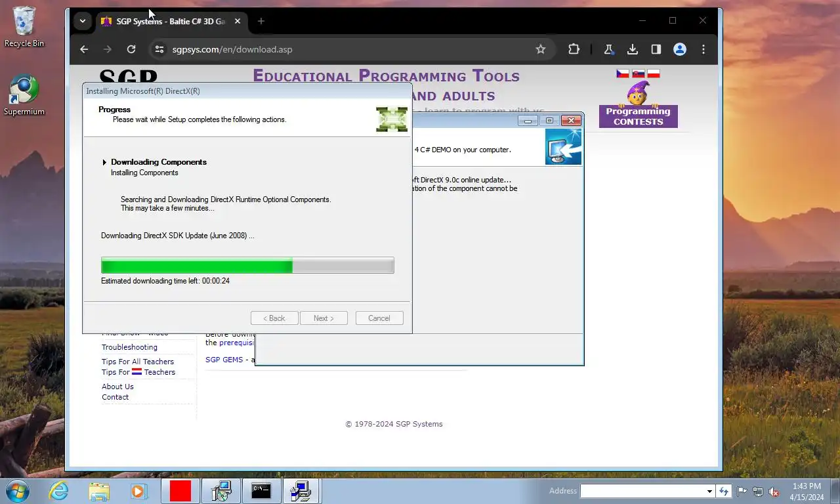Open the browser three-dot menu
Image resolution: width=840 pixels, height=504 pixels.
click(x=703, y=49)
